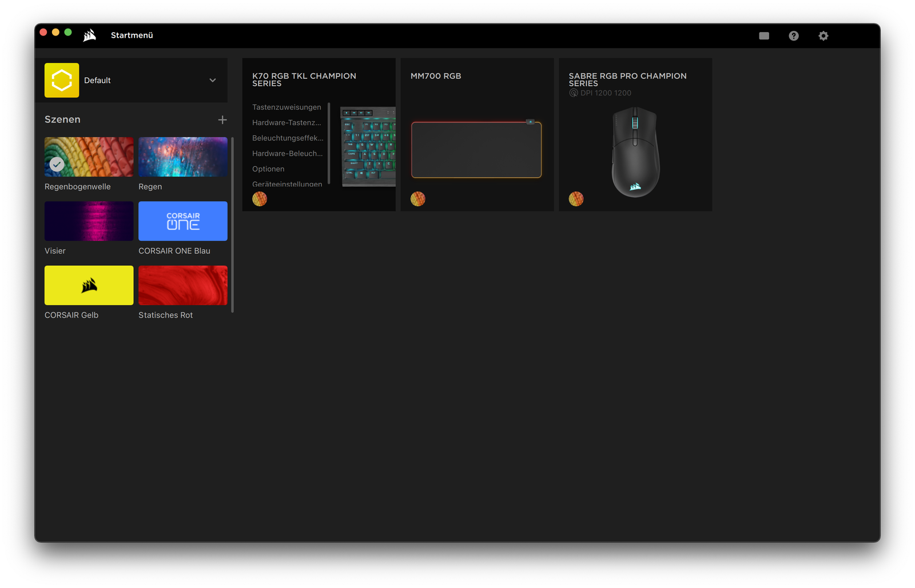Click the DPI 1200 1200 value

[x=606, y=93]
